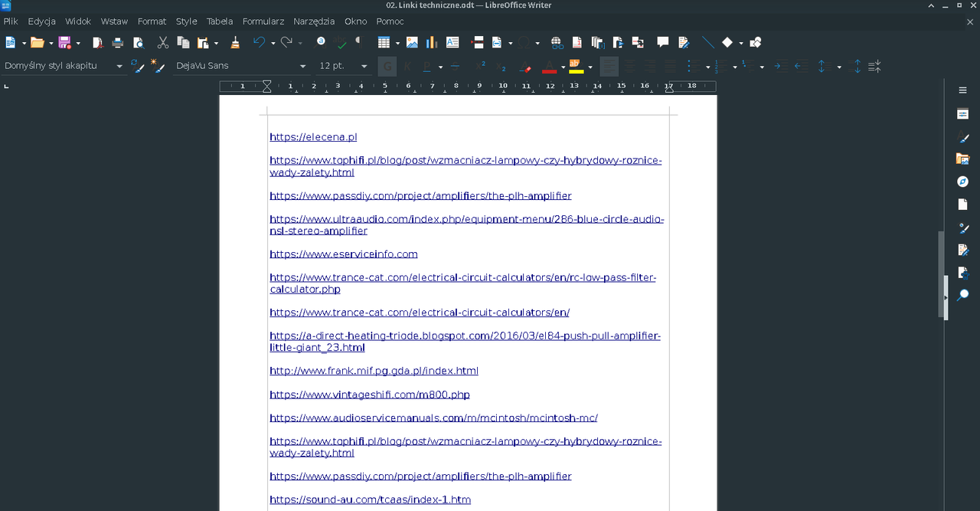
Task: Open sidebar Gallery panel
Action: pos(963,159)
